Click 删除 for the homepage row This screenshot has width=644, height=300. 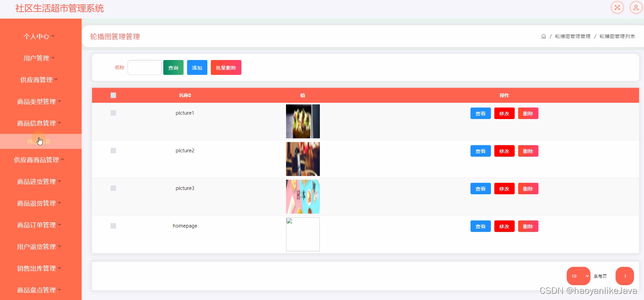528,226
